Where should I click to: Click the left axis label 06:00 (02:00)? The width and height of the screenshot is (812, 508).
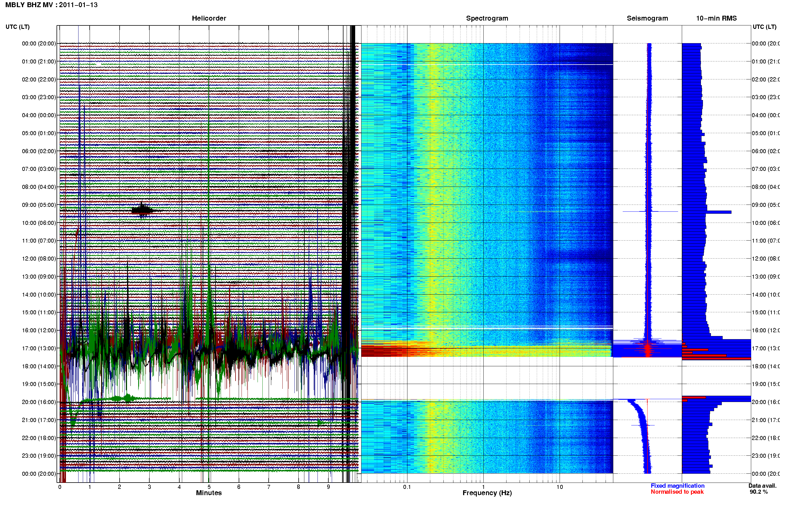39,151
